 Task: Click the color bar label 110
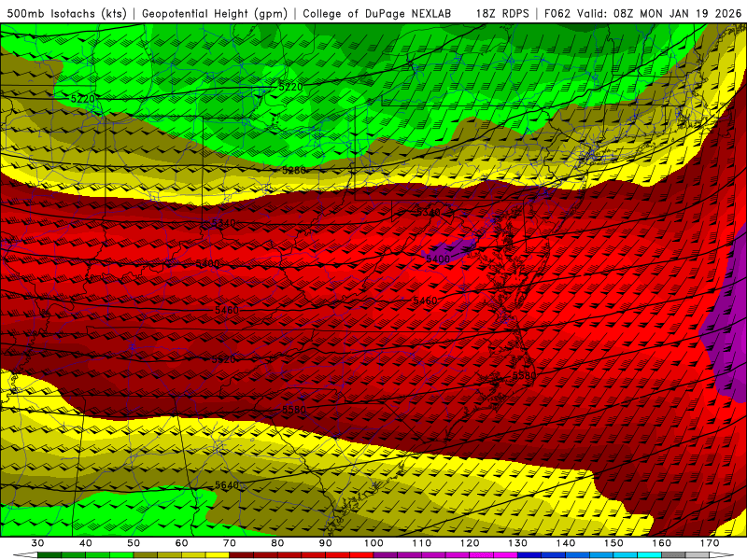pyautogui.click(x=422, y=543)
